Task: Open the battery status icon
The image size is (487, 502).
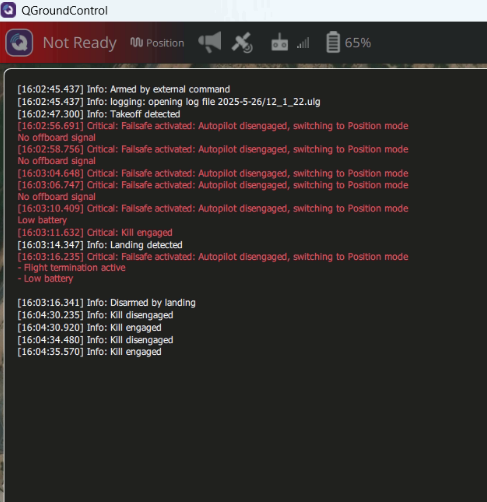Action: click(333, 42)
